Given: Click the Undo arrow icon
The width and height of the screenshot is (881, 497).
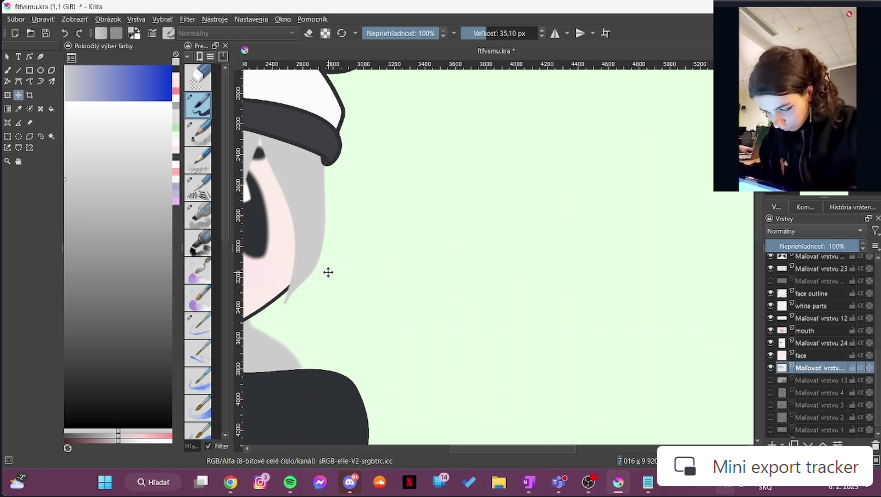Looking at the screenshot, I should coord(65,33).
